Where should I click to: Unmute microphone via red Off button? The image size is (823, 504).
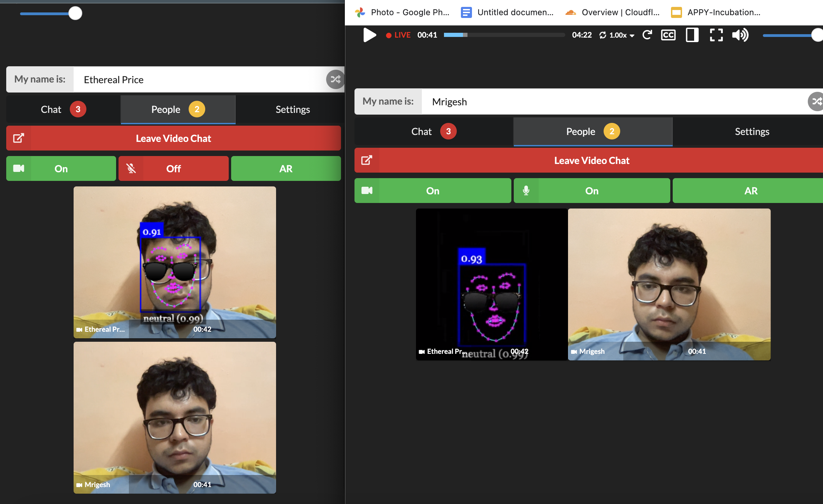click(173, 169)
